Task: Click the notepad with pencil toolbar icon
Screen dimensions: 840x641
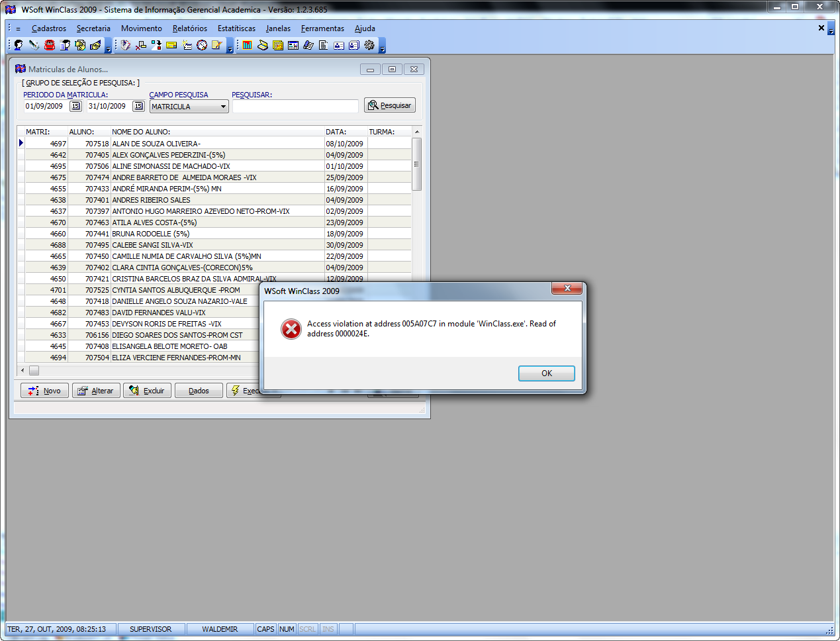Action: pos(216,45)
